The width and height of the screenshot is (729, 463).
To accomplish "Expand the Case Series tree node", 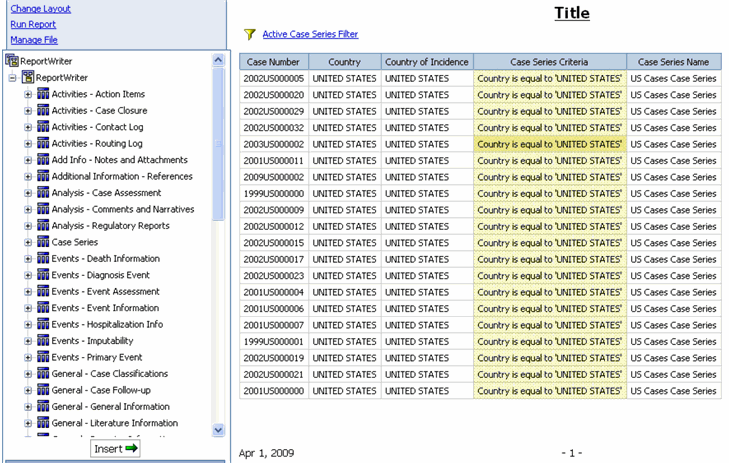I will point(28,242).
